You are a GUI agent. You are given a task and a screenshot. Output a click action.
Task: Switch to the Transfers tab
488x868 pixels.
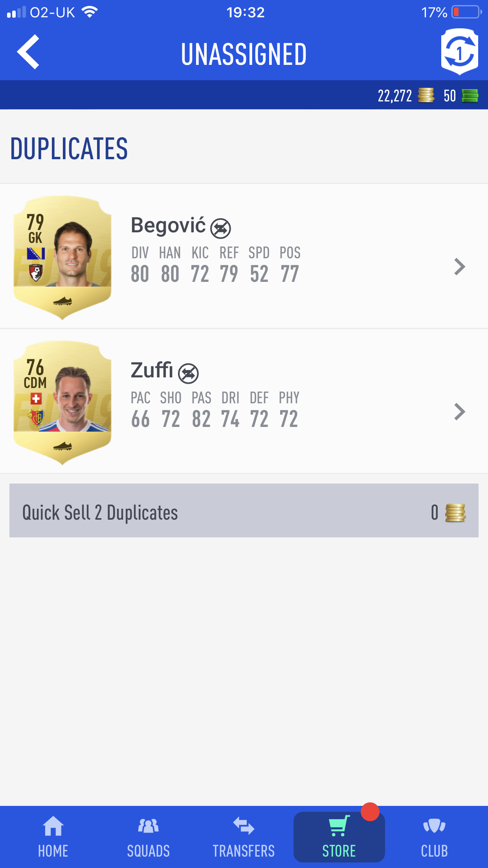pos(244,837)
